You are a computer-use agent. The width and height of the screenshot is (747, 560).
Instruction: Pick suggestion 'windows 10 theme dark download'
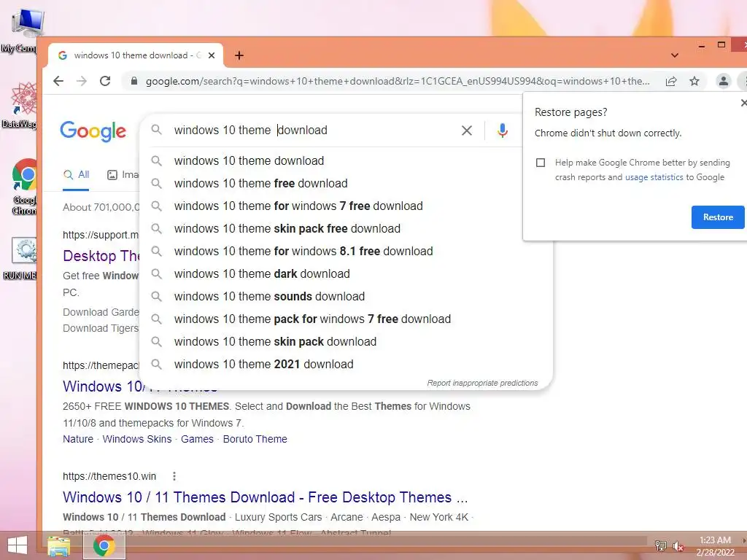coord(347,274)
